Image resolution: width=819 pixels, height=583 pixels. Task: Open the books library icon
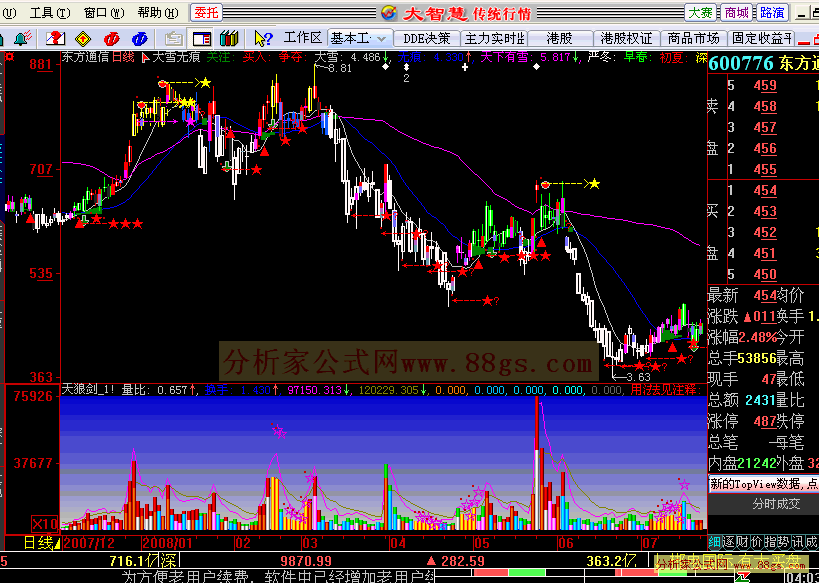click(x=229, y=38)
